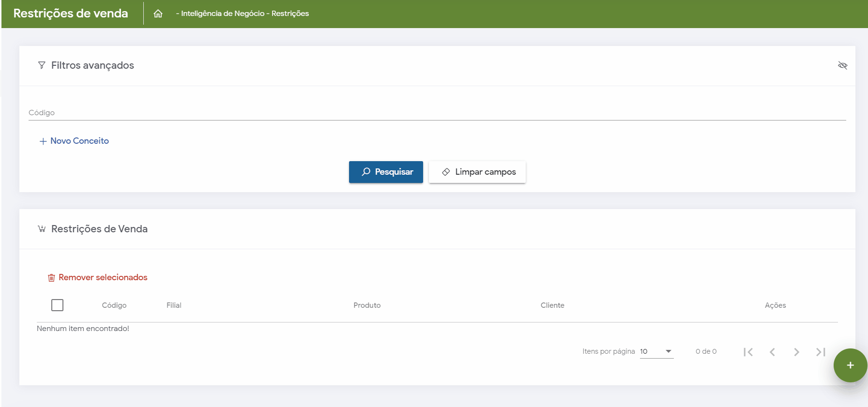
Task: Click the Pesquisar search button
Action: pos(386,172)
